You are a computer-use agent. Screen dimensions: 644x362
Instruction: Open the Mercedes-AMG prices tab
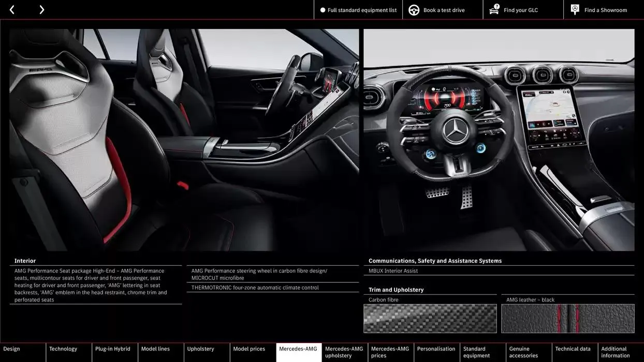point(391,352)
